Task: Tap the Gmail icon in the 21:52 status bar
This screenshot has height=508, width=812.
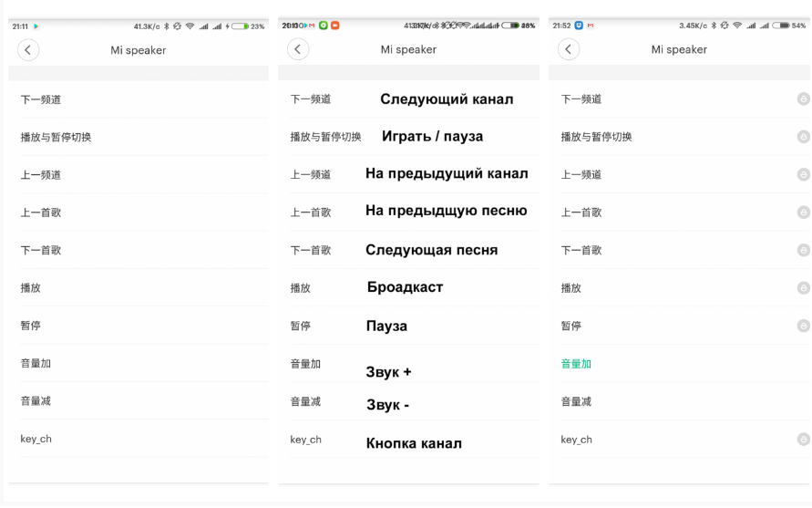Action: 591,26
